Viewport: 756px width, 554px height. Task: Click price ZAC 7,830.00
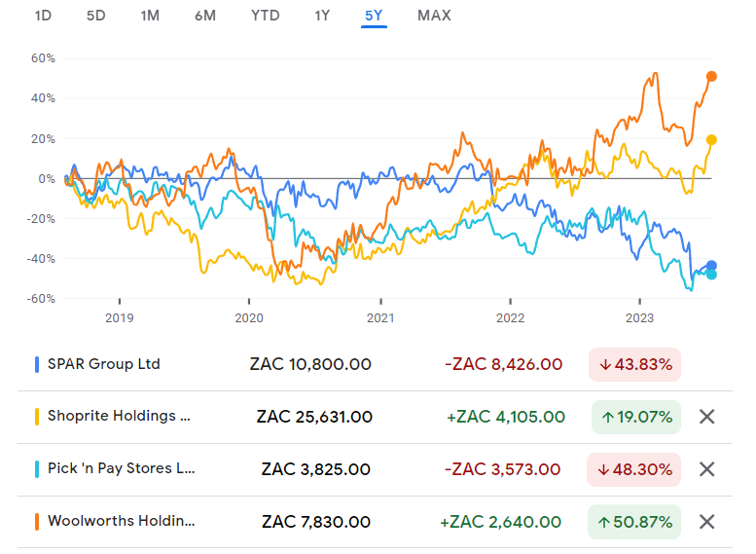(x=316, y=522)
